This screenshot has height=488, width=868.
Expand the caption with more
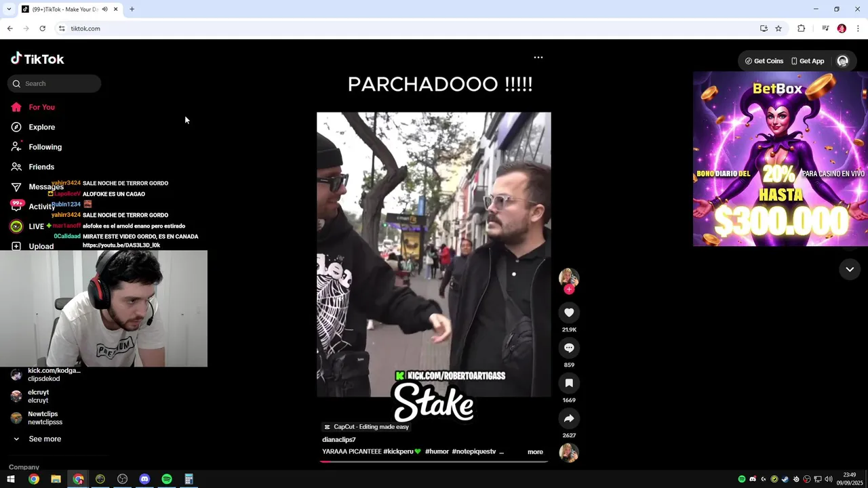click(x=535, y=452)
